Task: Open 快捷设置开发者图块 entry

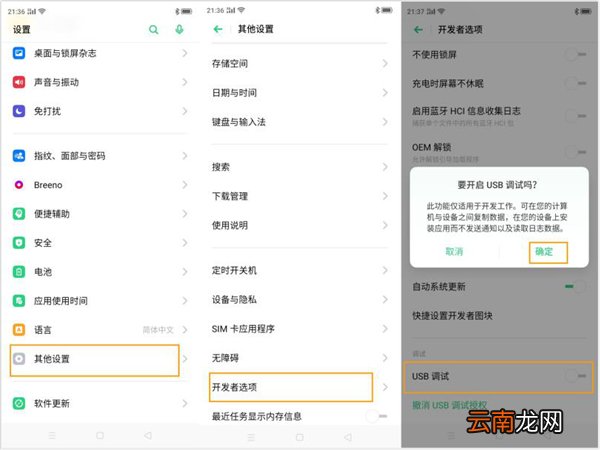Action: point(500,316)
